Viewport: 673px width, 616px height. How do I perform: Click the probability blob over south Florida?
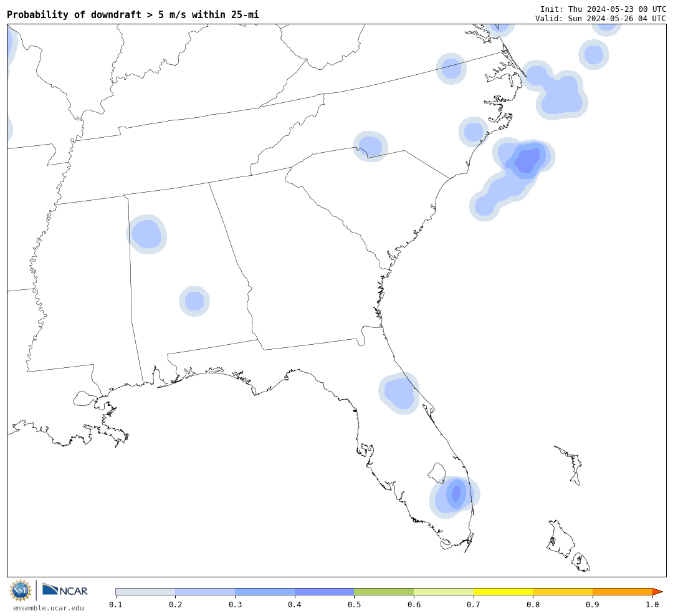click(454, 496)
